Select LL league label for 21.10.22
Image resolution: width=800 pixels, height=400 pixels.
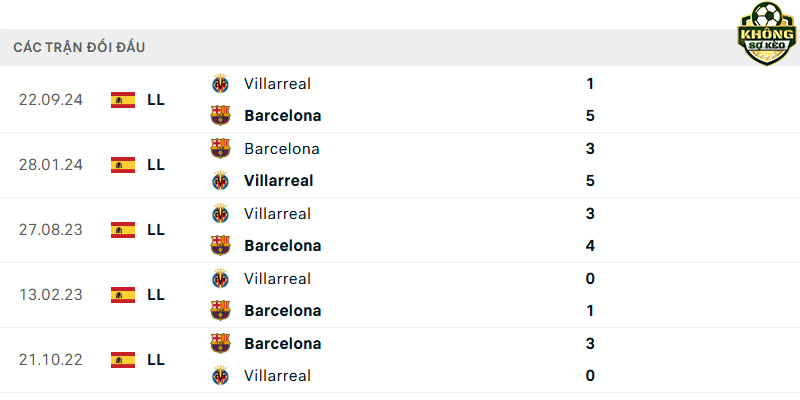pos(156,360)
